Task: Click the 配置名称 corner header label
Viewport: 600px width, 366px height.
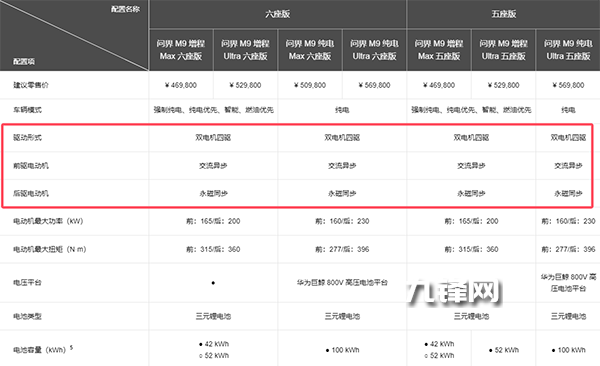Action: coord(125,9)
